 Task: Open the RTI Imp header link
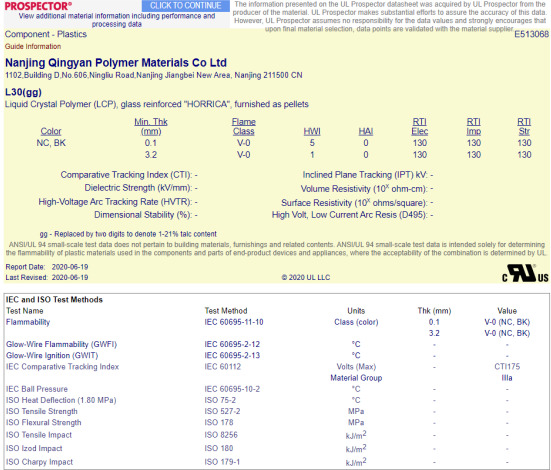[x=474, y=127]
